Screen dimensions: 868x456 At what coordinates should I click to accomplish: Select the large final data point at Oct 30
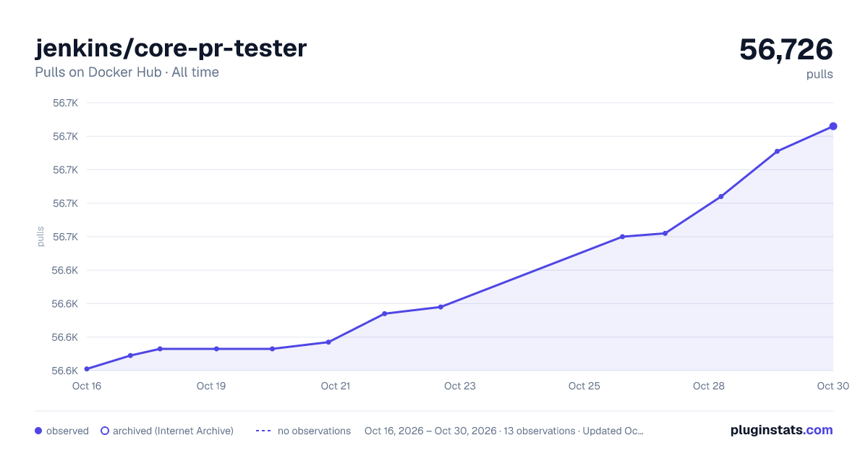coord(833,127)
